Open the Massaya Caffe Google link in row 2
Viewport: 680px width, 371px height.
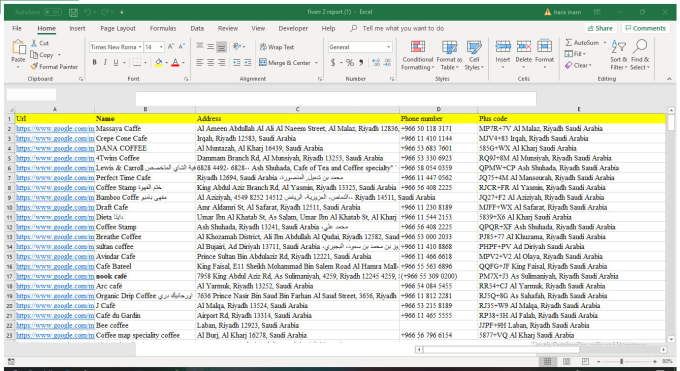point(55,128)
